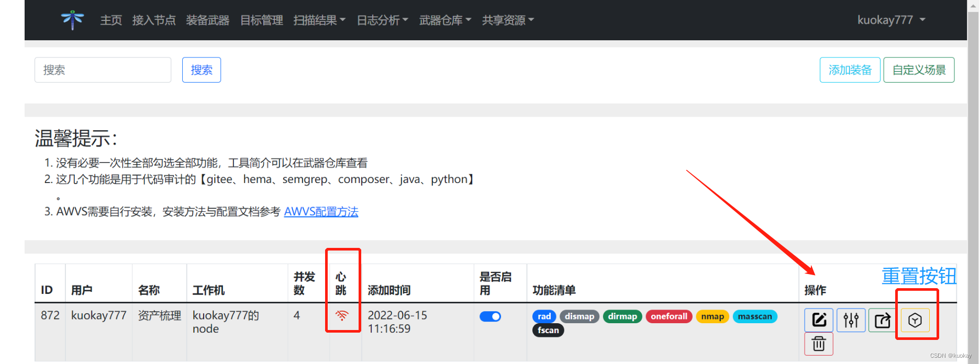Click the 添加装备 button
980x364 pixels.
[x=850, y=70]
